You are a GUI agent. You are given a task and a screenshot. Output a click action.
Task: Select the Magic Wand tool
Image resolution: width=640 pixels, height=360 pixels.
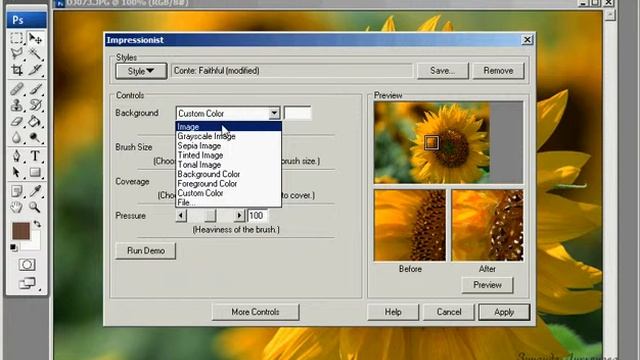coord(36,54)
